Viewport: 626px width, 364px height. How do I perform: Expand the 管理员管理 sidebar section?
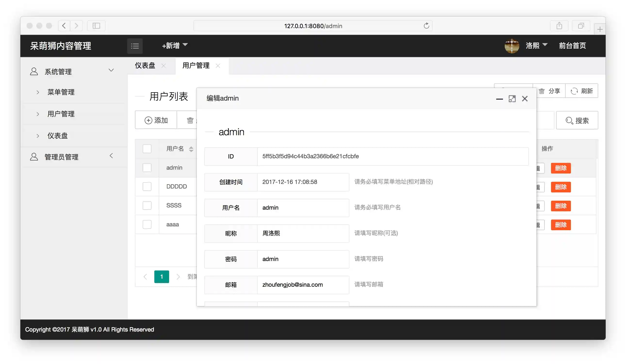point(111,156)
